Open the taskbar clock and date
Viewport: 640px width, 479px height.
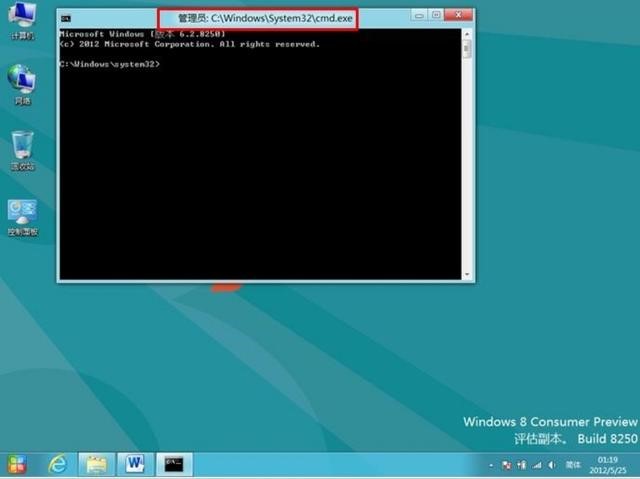607,465
